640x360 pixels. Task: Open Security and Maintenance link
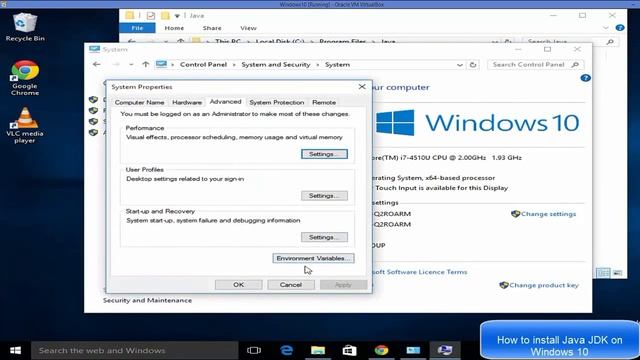(147, 300)
